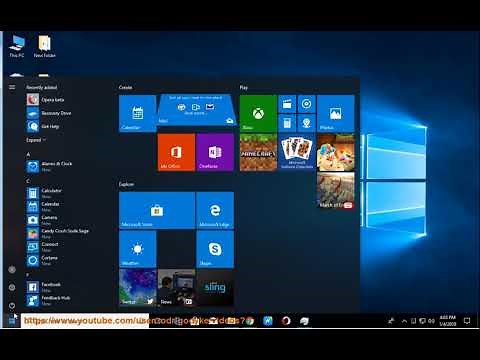Expand the Start menu hamburger button
The image size is (480, 360).
coord(12,87)
